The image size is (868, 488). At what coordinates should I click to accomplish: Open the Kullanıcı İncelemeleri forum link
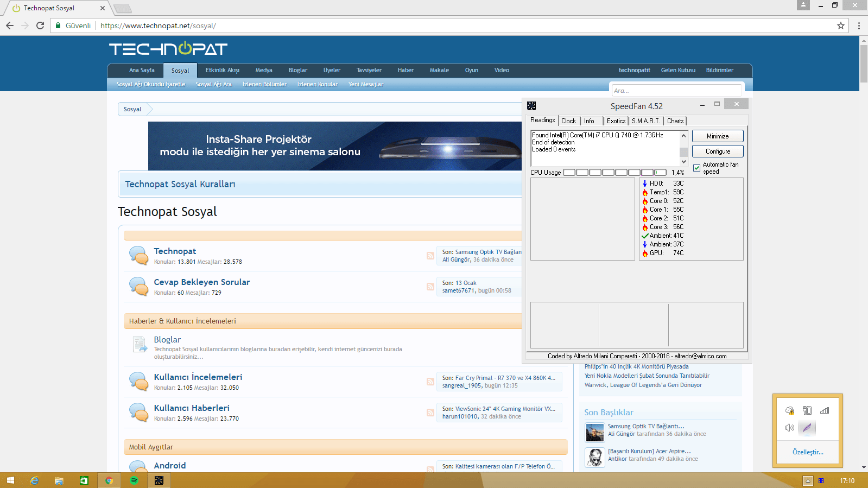198,377
